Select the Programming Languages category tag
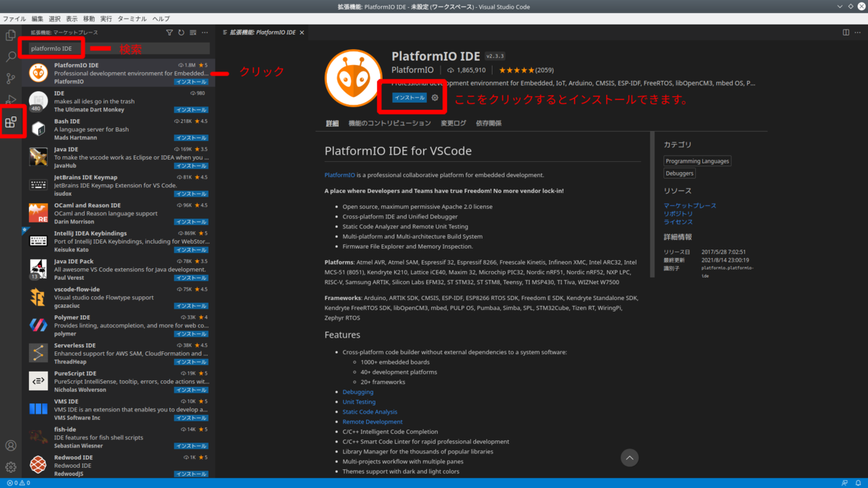 [x=698, y=161]
